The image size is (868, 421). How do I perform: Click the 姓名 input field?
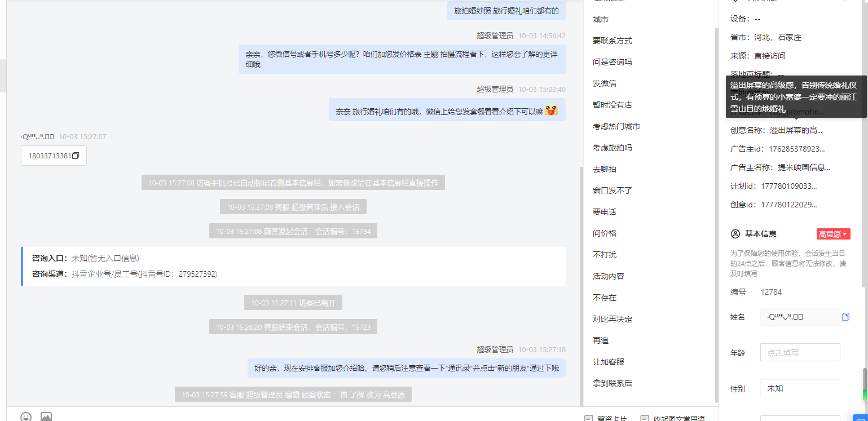800,317
